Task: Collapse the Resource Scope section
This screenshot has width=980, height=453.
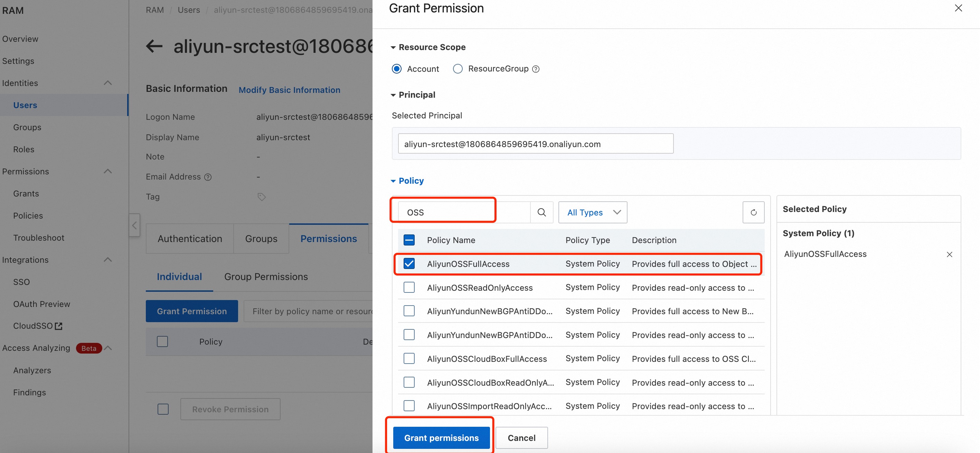Action: 393,48
